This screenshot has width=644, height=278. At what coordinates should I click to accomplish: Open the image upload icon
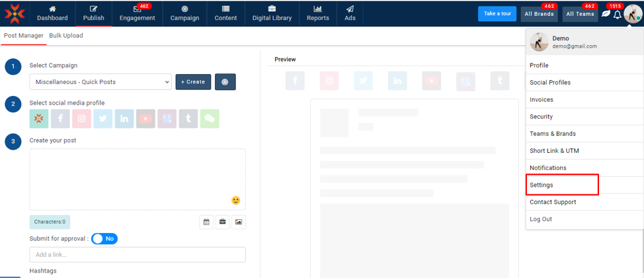(x=239, y=222)
